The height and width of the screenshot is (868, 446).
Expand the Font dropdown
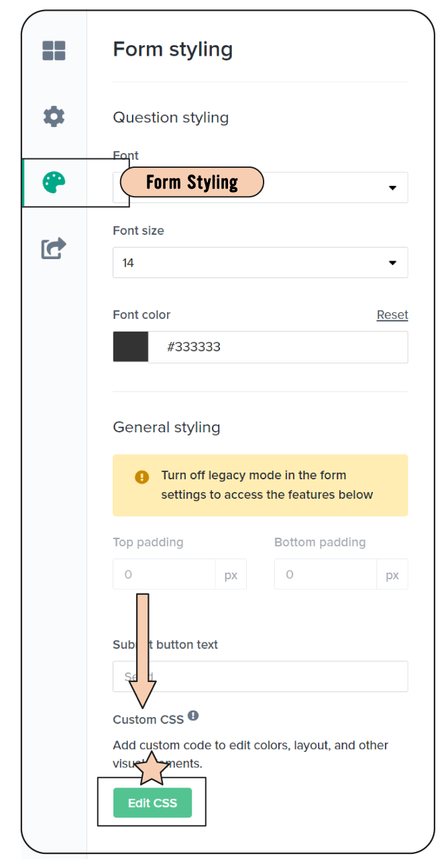pyautogui.click(x=392, y=188)
